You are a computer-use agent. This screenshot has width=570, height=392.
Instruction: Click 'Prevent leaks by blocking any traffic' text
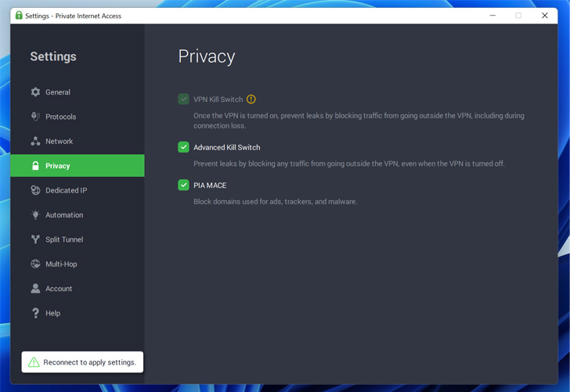349,164
